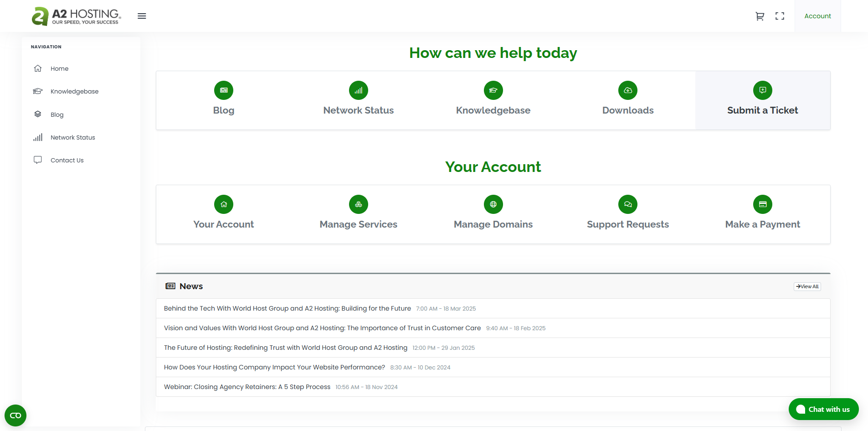Click the Knowledgebase graduation cap sidebar icon
Image resolution: width=868 pixels, height=431 pixels.
[38, 91]
